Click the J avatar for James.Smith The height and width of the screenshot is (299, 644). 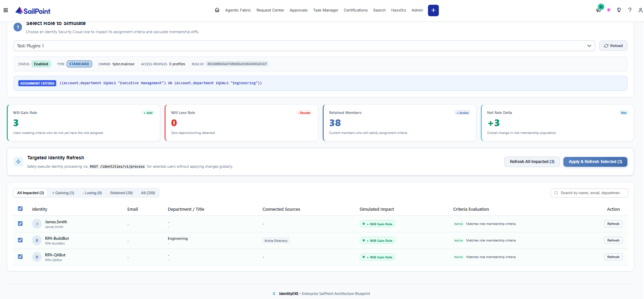pyautogui.click(x=37, y=224)
